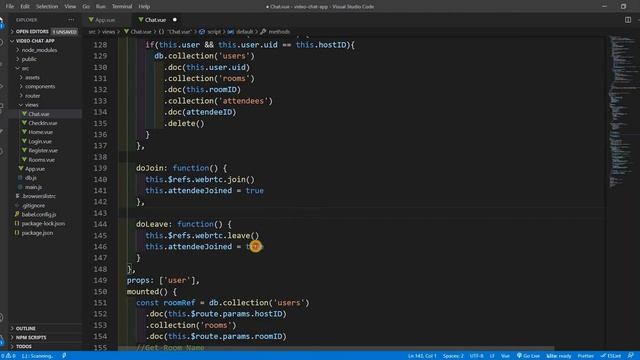Image resolution: width=640 pixels, height=360 pixels.
Task: Open App.vue under src in explorer
Action: (x=35, y=169)
